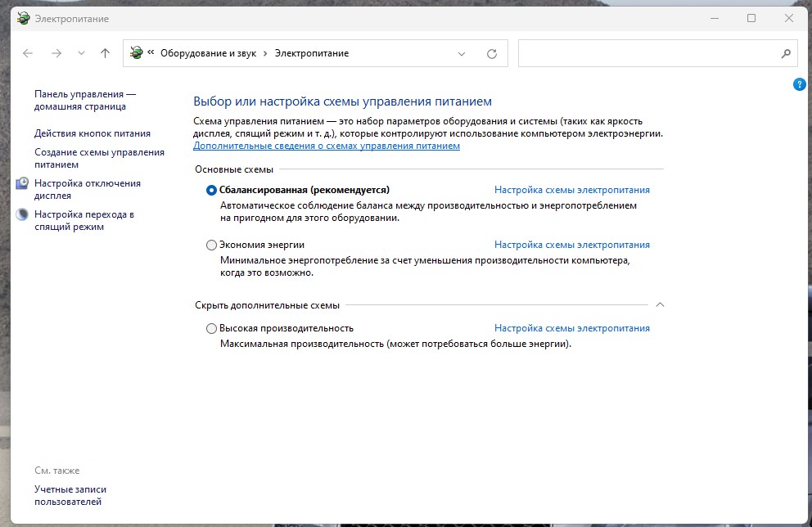Click the Control Panel search field
This screenshot has height=527, width=812.
coord(657,53)
